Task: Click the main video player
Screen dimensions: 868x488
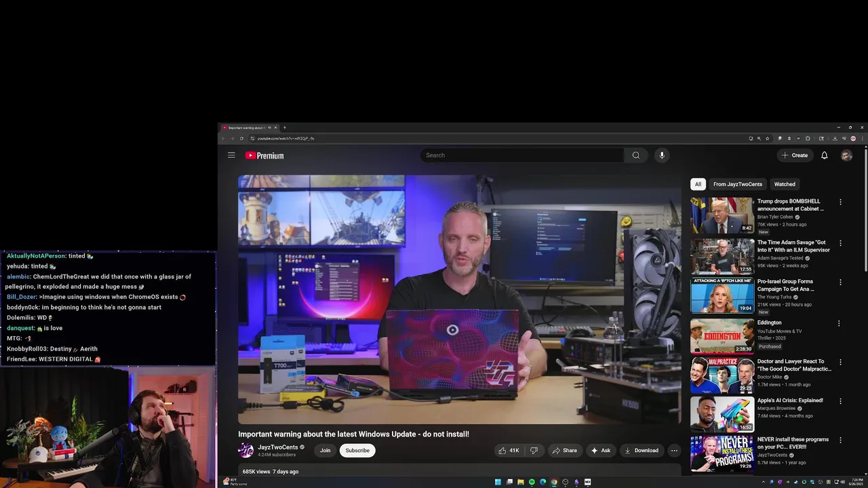Action: pos(459,300)
